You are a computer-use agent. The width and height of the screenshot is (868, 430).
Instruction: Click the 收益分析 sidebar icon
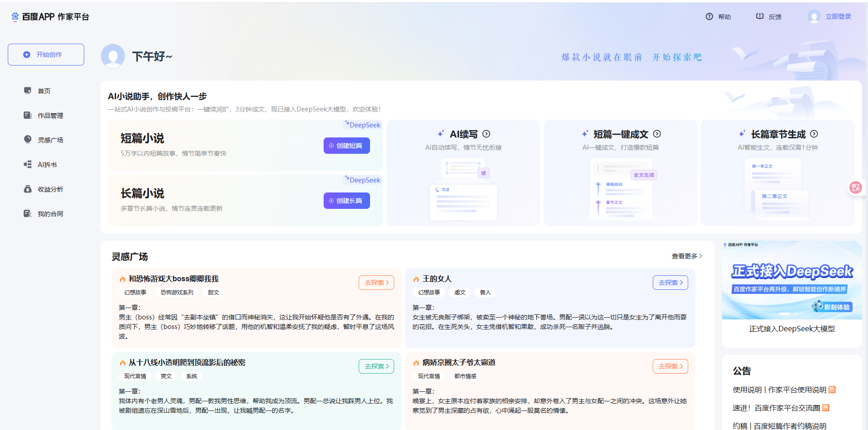28,189
